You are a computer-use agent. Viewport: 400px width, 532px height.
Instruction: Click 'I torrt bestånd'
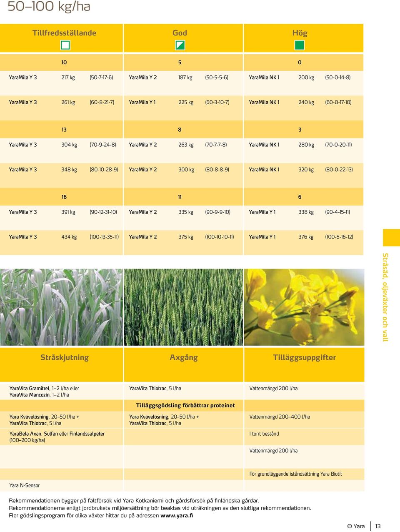264,434
